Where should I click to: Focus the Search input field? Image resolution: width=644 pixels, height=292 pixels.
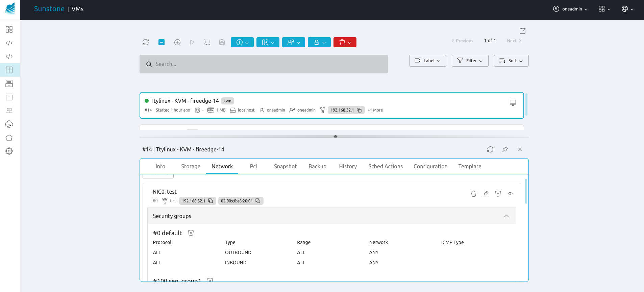coord(264,64)
